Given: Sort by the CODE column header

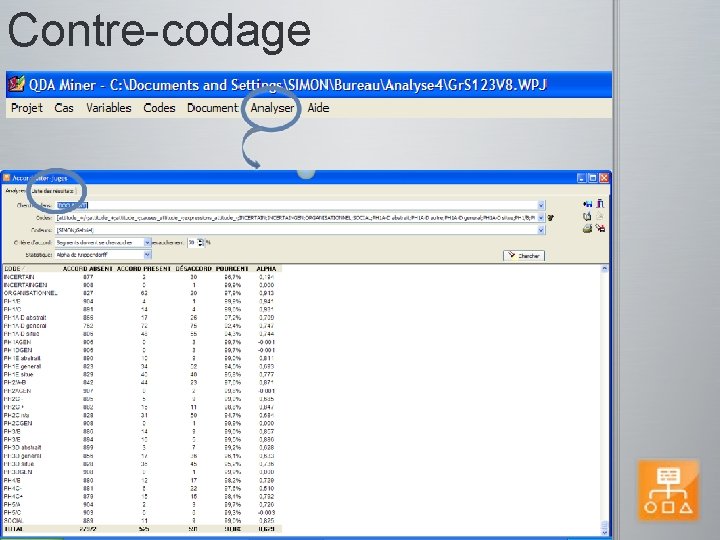Looking at the screenshot, I should point(15,269).
